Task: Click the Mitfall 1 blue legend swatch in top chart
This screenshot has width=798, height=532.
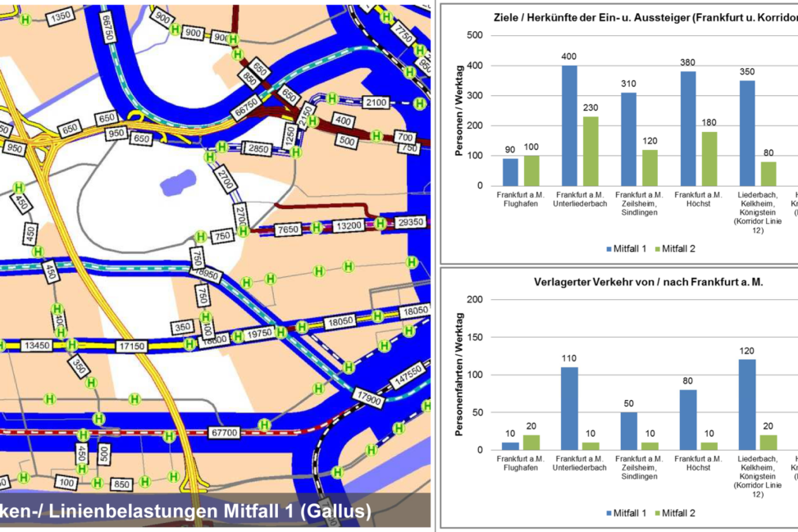Action: pos(609,248)
